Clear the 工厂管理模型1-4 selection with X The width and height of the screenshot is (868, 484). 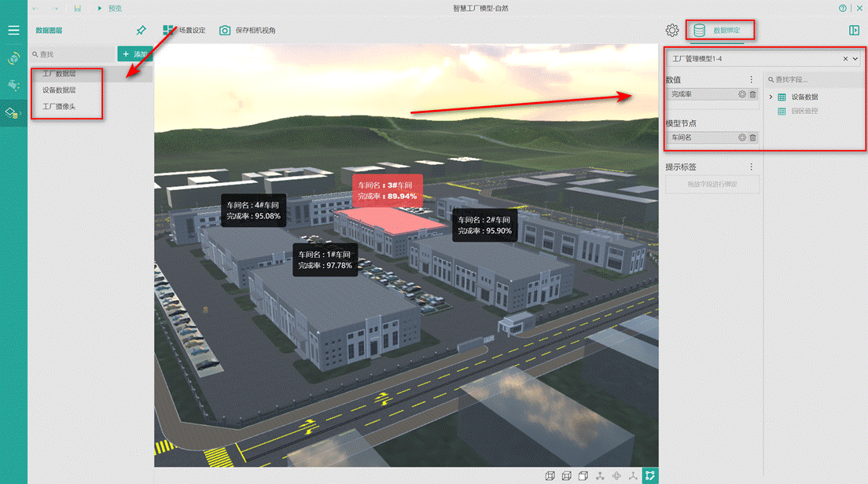pyautogui.click(x=845, y=59)
